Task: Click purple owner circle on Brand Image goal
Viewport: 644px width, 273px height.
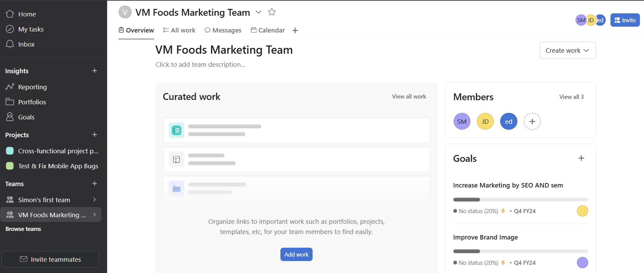Action: click(582, 263)
